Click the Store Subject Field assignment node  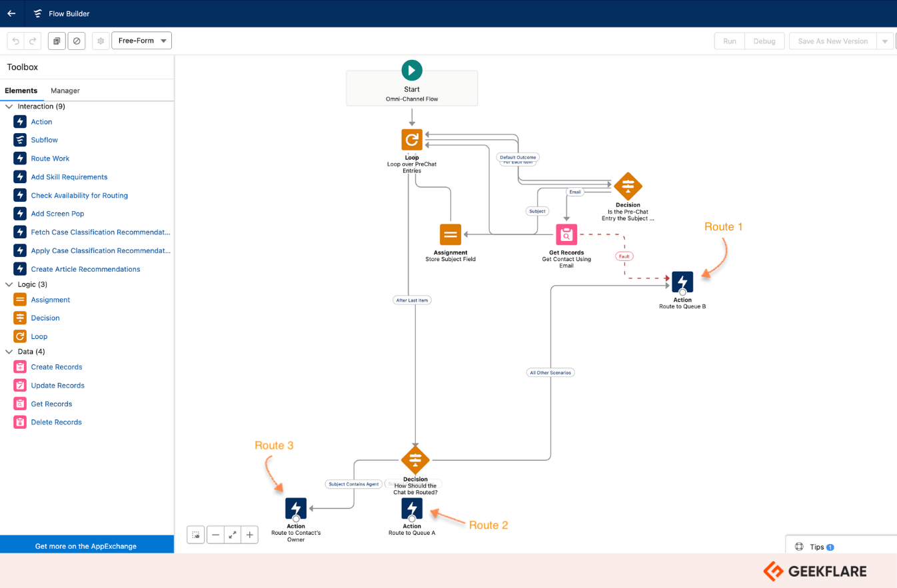[x=450, y=234]
